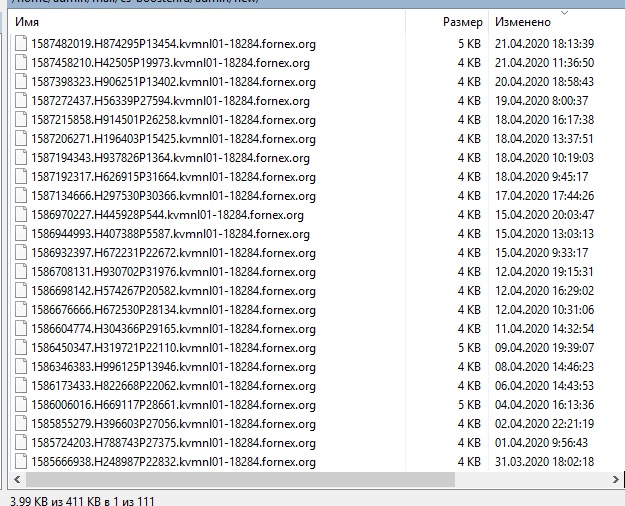Click file icon of 1586450347.H319721P22110 row

coord(21,348)
